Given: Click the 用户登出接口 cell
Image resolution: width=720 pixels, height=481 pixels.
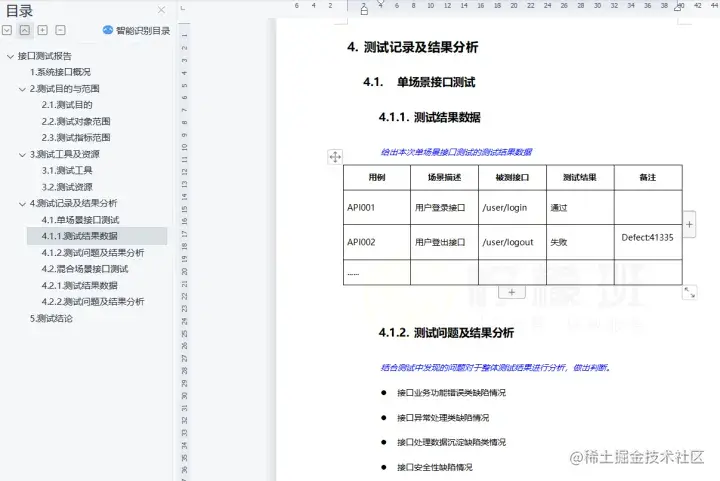Looking at the screenshot, I should tap(444, 242).
